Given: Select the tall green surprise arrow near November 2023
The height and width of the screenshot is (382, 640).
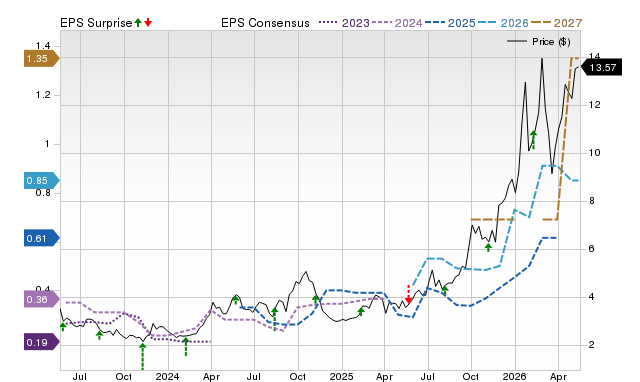Looking at the screenshot, I should pos(142,356).
